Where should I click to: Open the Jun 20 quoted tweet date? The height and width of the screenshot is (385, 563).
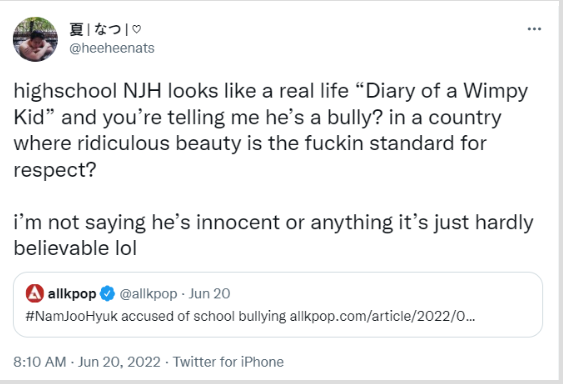tap(209, 294)
